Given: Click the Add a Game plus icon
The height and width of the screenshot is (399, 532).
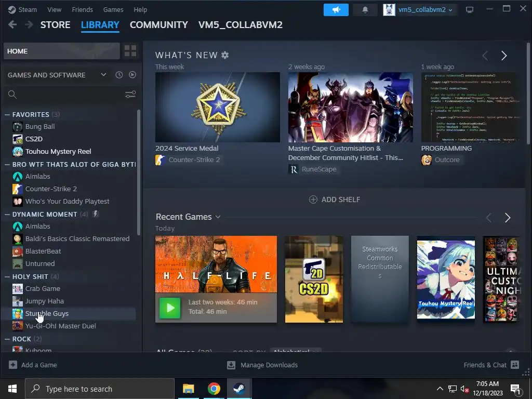Looking at the screenshot, I should point(13,365).
